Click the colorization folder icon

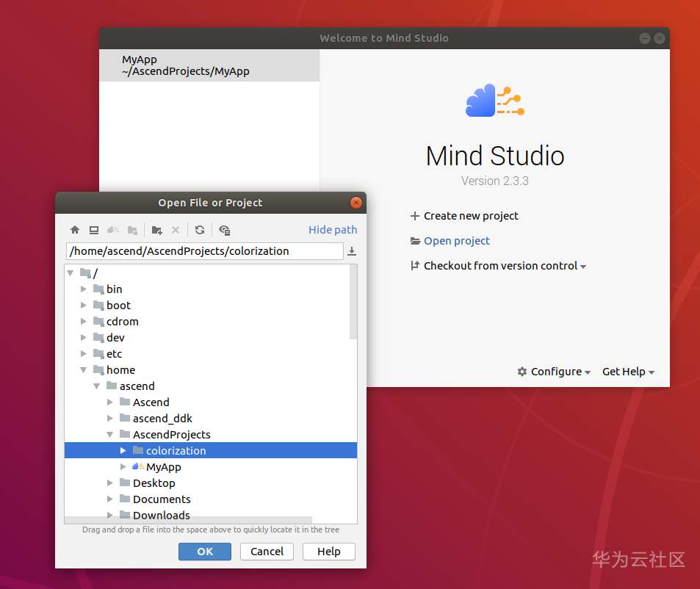[x=138, y=450]
